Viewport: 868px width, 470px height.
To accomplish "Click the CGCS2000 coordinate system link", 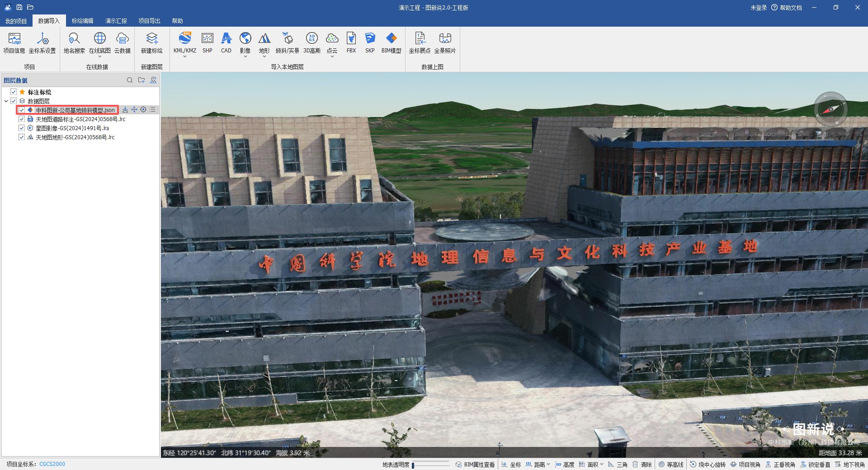I will click(52, 464).
